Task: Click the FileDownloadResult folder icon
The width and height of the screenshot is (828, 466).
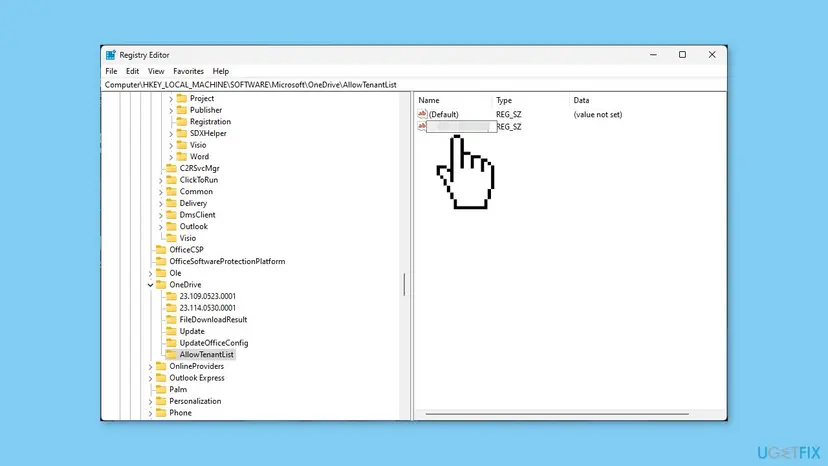Action: point(171,319)
